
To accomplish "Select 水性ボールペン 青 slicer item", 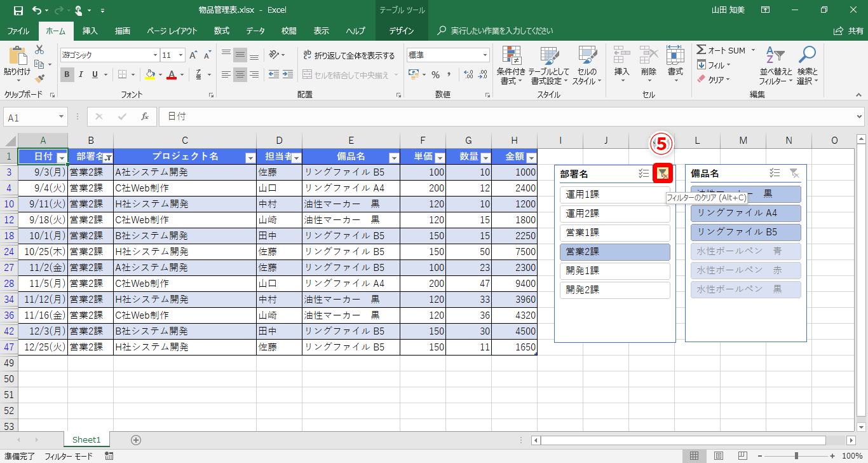I will (746, 251).
